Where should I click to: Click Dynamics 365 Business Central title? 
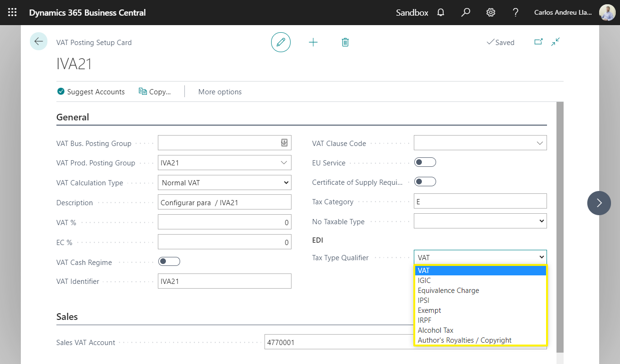point(88,12)
